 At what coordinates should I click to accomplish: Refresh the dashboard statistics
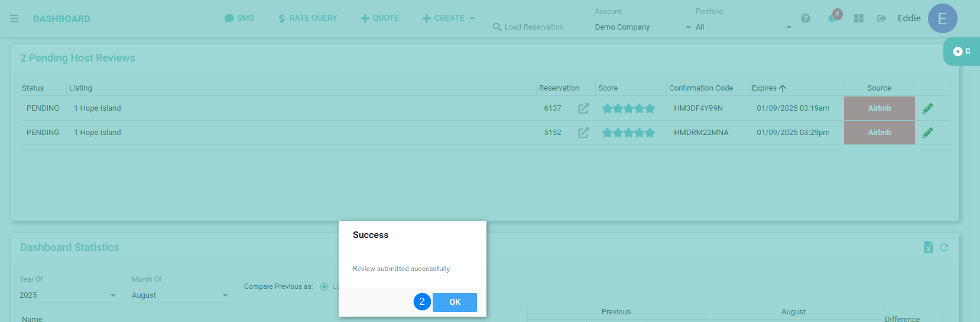944,247
